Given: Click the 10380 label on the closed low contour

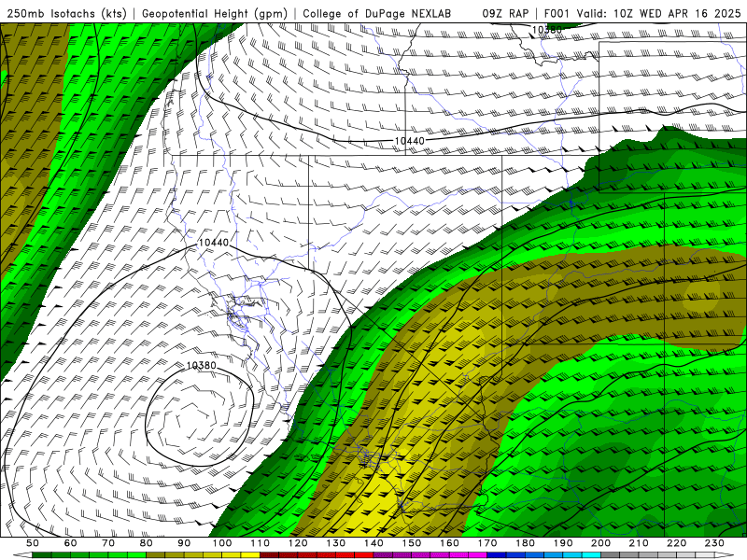Looking at the screenshot, I should click(201, 365).
